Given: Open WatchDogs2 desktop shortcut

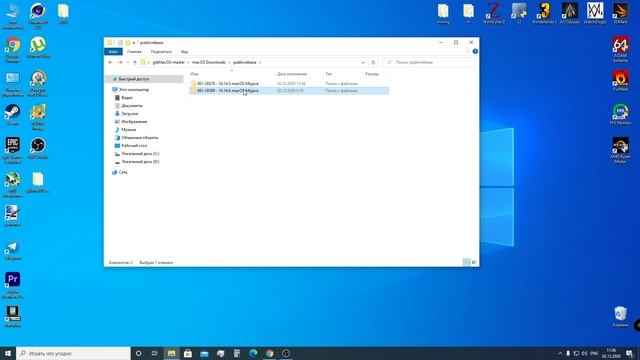Looking at the screenshot, I should pyautogui.click(x=595, y=13).
